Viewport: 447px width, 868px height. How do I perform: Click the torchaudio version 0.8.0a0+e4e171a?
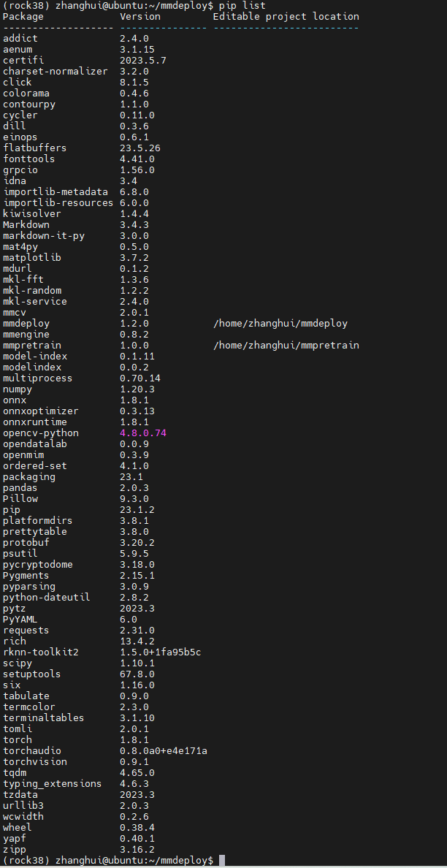[164, 751]
